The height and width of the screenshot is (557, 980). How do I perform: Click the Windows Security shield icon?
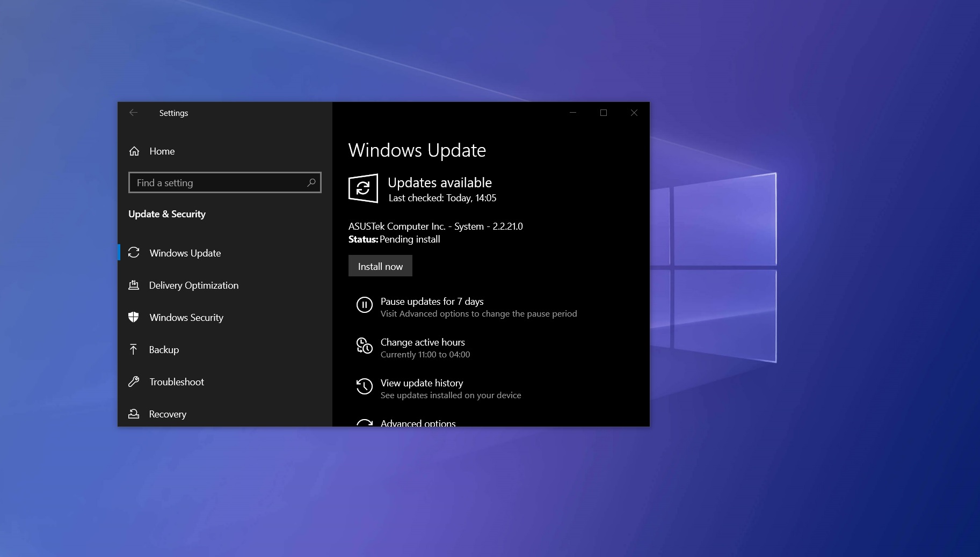(134, 317)
